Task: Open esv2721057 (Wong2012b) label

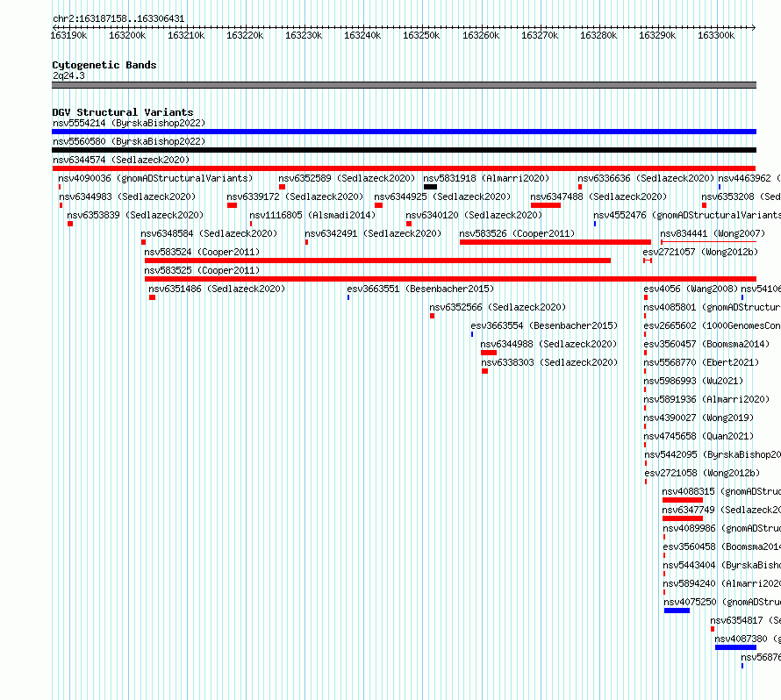Action: 700,252
